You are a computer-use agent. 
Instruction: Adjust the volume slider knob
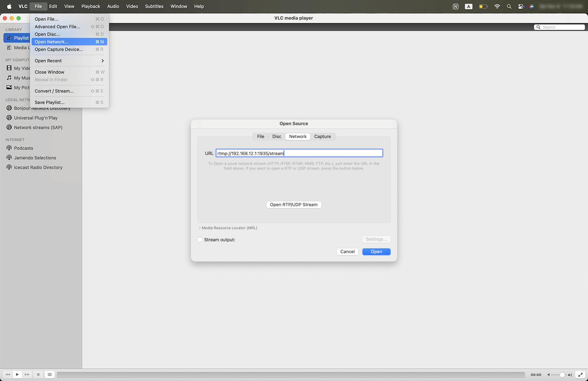(x=562, y=375)
